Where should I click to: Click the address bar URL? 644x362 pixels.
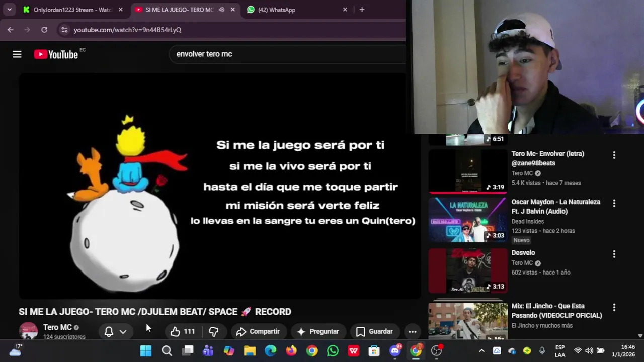[128, 30]
